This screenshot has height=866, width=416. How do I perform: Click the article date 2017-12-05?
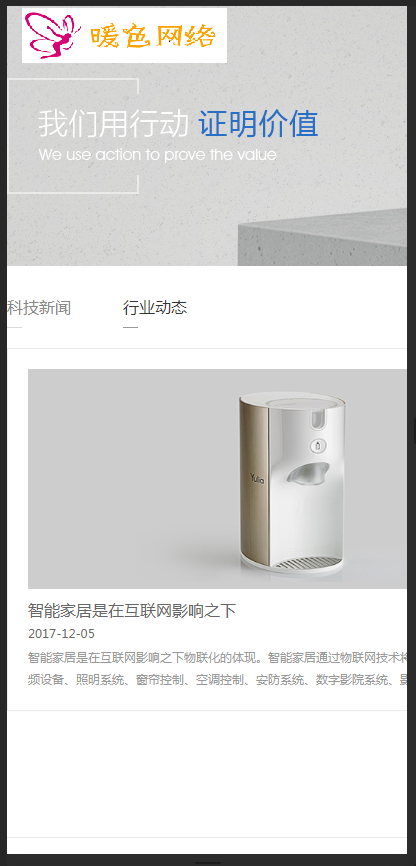coord(61,633)
